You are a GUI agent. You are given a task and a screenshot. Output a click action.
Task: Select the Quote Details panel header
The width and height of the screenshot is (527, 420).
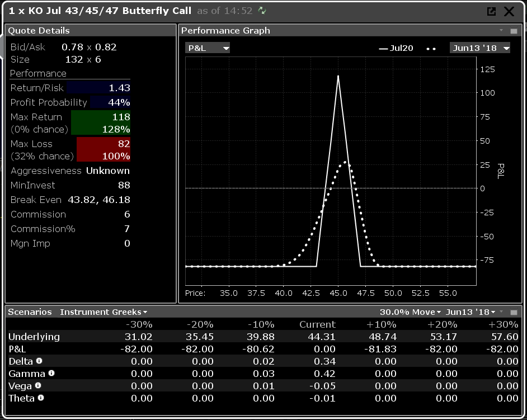pos(39,31)
